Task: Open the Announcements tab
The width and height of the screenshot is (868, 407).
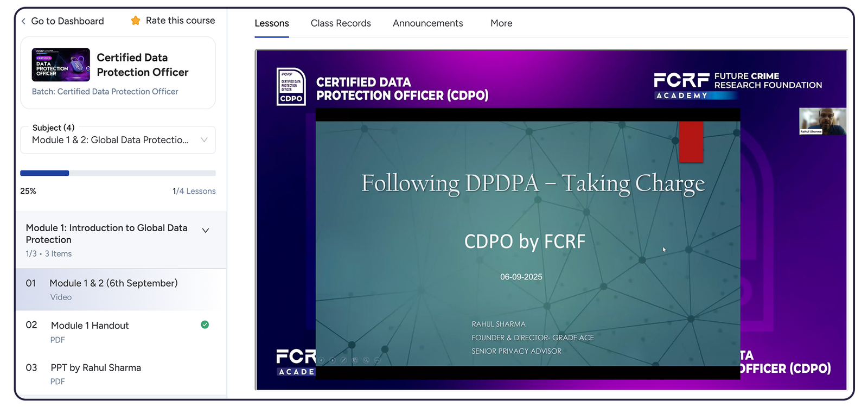Action: point(427,23)
